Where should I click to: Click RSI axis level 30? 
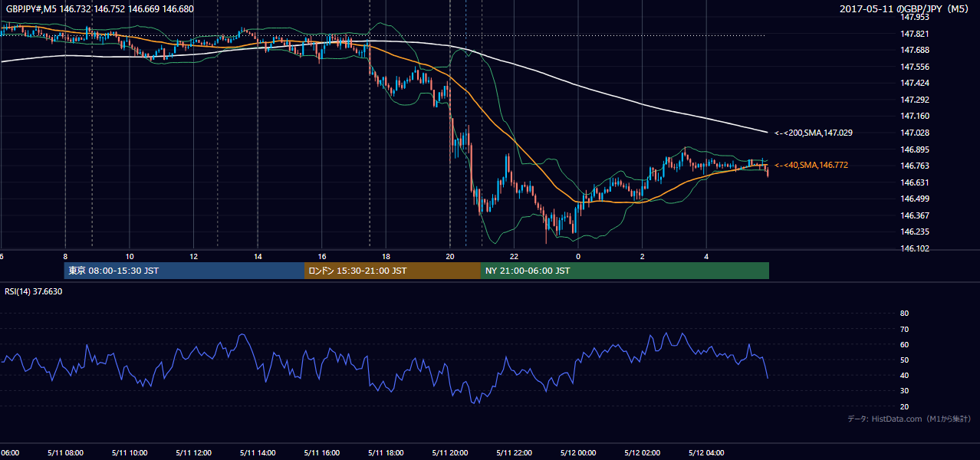[x=904, y=391]
